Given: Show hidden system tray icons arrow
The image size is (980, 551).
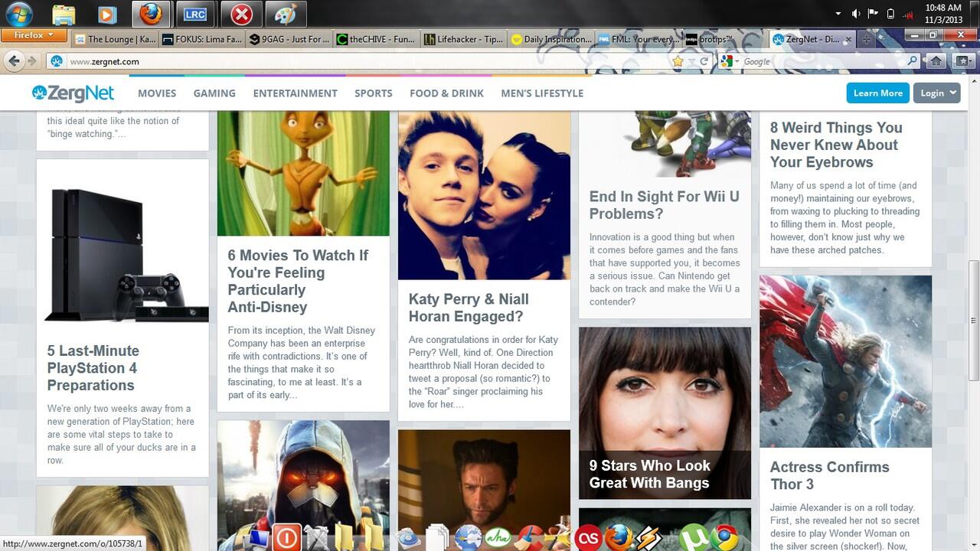Looking at the screenshot, I should [838, 14].
